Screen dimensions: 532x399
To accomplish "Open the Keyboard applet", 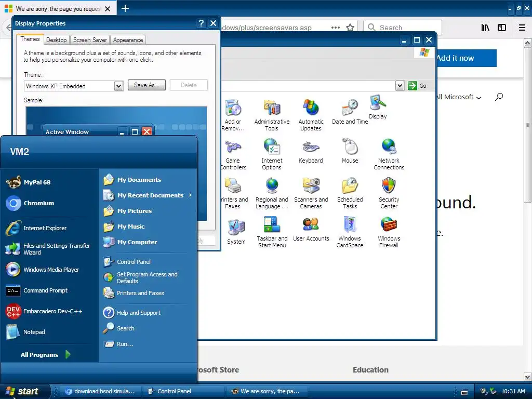I will point(311,151).
